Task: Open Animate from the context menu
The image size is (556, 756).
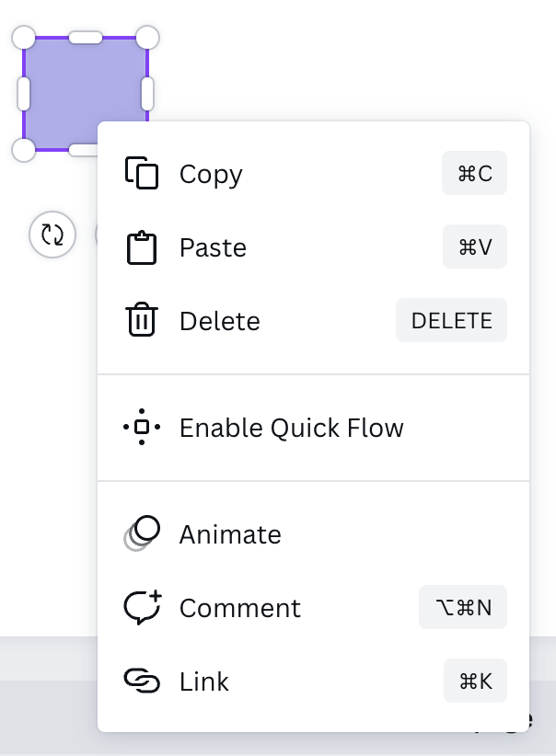Action: pyautogui.click(x=314, y=534)
